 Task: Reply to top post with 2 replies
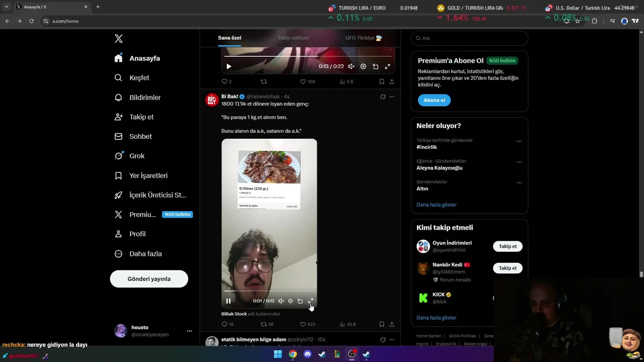pyautogui.click(x=226, y=81)
